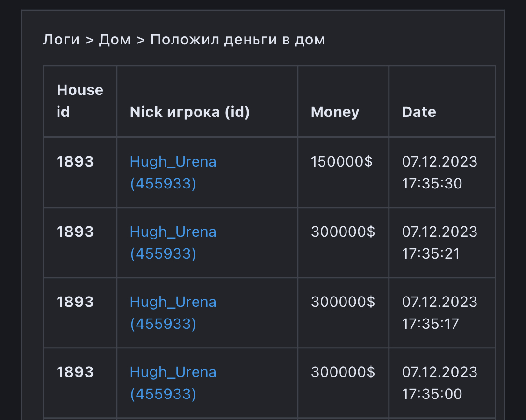Click the date cell showing 17:35:21
Screen dimensions: 526x420
(x=440, y=242)
